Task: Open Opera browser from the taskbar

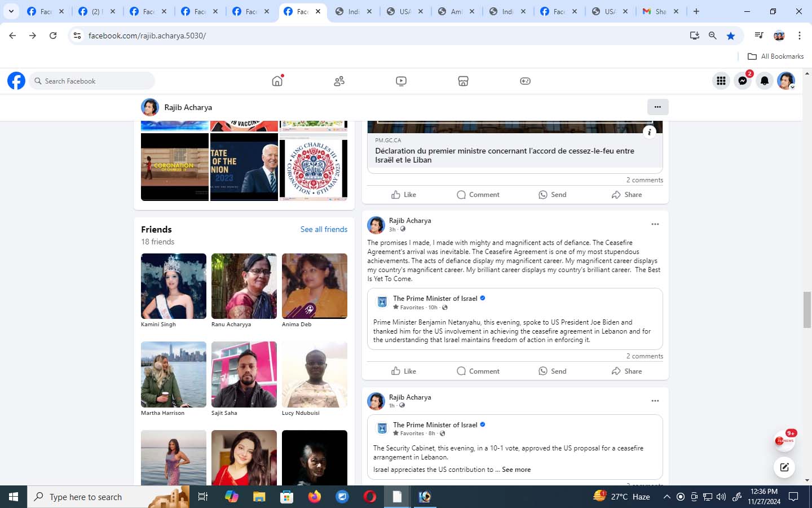Action: (x=369, y=497)
